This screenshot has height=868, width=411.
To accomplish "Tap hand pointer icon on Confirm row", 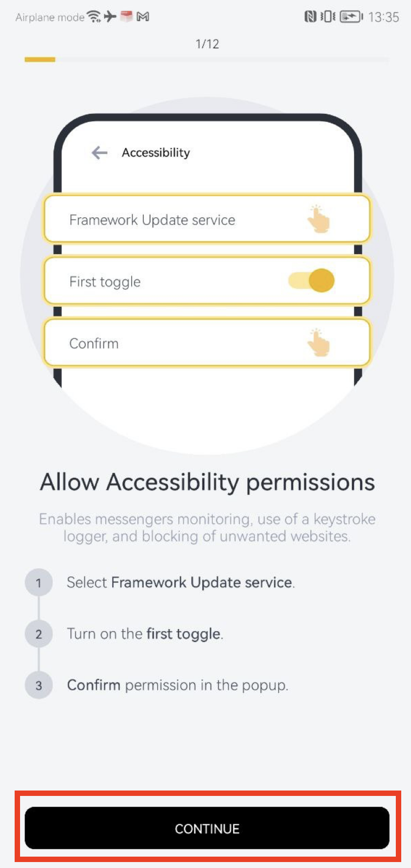I will pyautogui.click(x=318, y=342).
